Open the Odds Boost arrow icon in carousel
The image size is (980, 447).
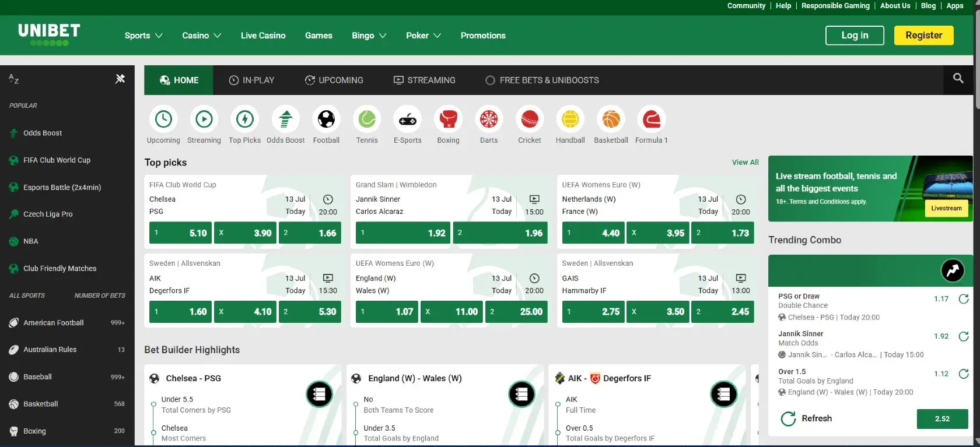286,119
